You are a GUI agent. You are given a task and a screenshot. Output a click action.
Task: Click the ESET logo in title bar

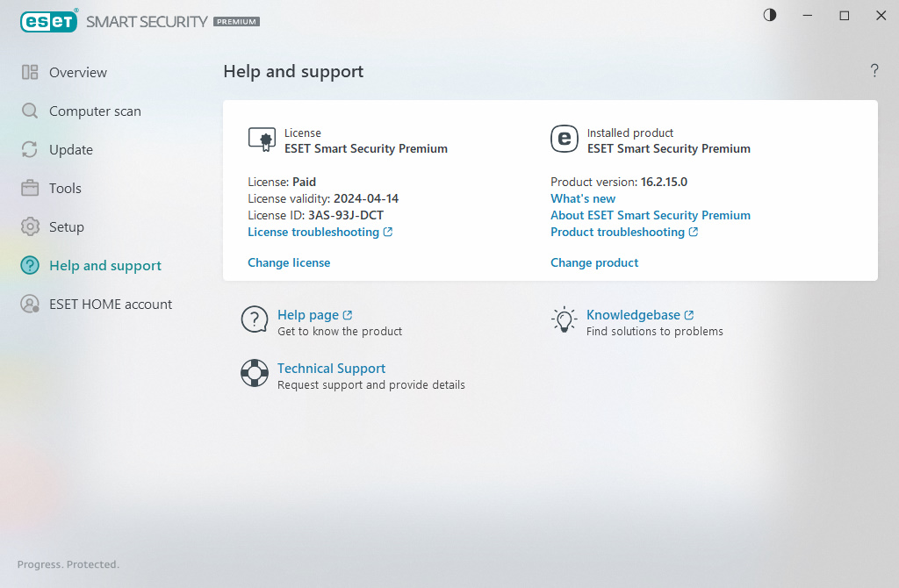[49, 22]
